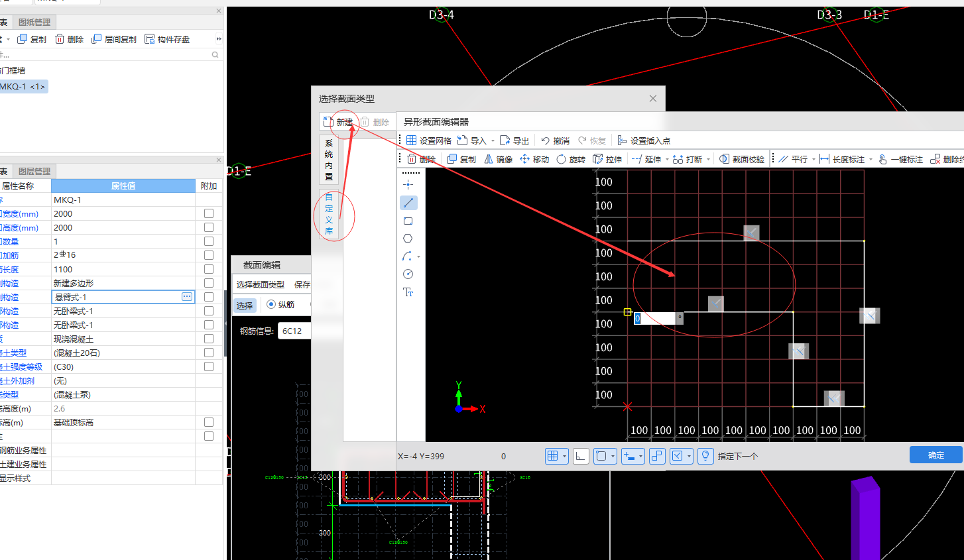The width and height of the screenshot is (964, 560).
Task: Open the 图层管理 tab
Action: click(x=34, y=171)
